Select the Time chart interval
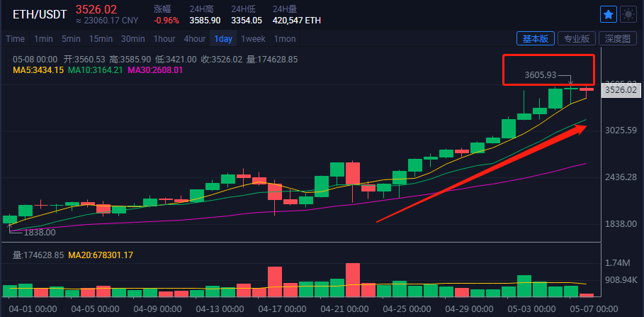 15,39
